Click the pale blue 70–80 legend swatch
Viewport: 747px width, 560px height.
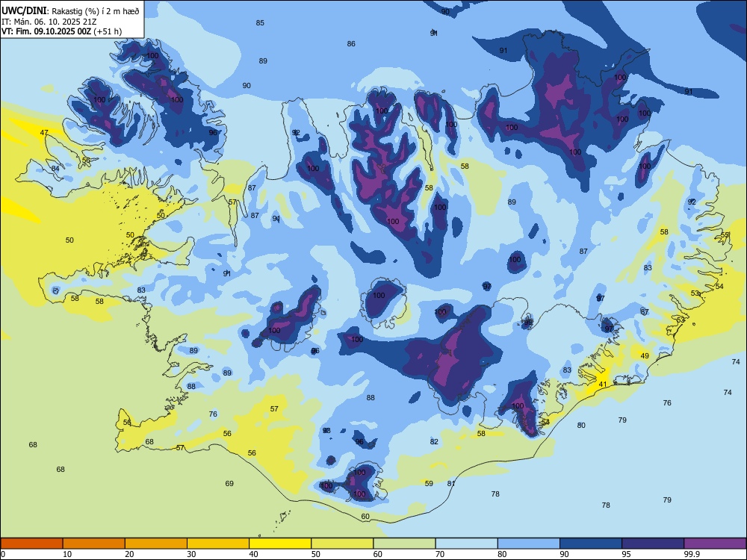click(467, 544)
